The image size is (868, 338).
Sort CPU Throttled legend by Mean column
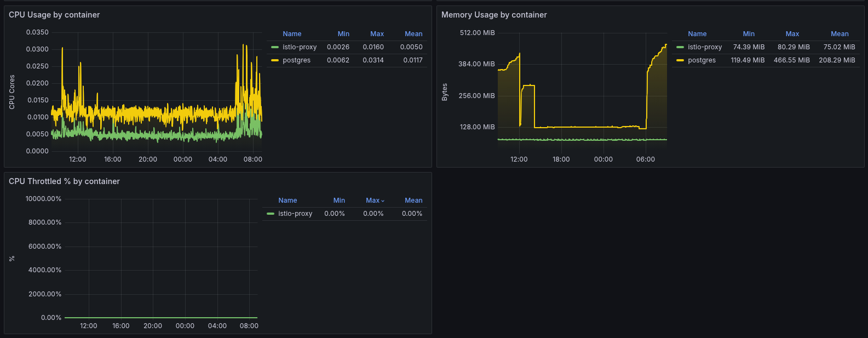413,200
